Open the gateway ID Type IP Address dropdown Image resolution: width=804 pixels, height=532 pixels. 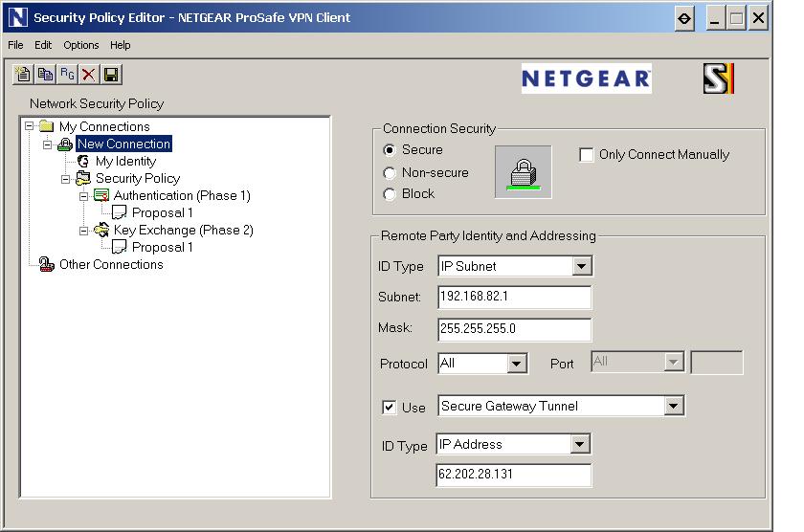[579, 444]
